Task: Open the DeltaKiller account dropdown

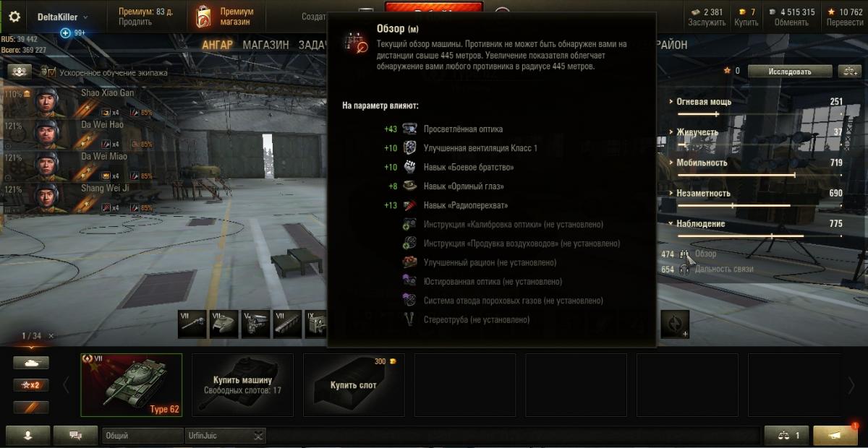Action: pyautogui.click(x=63, y=17)
